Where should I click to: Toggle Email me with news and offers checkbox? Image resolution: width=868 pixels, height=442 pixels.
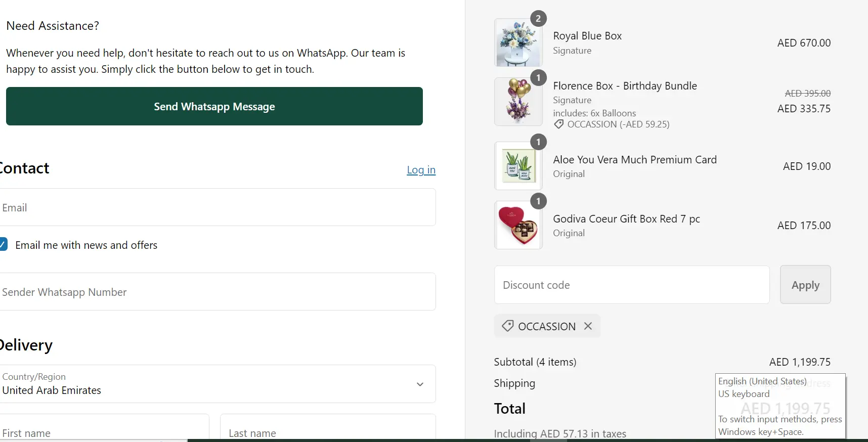coord(3,245)
